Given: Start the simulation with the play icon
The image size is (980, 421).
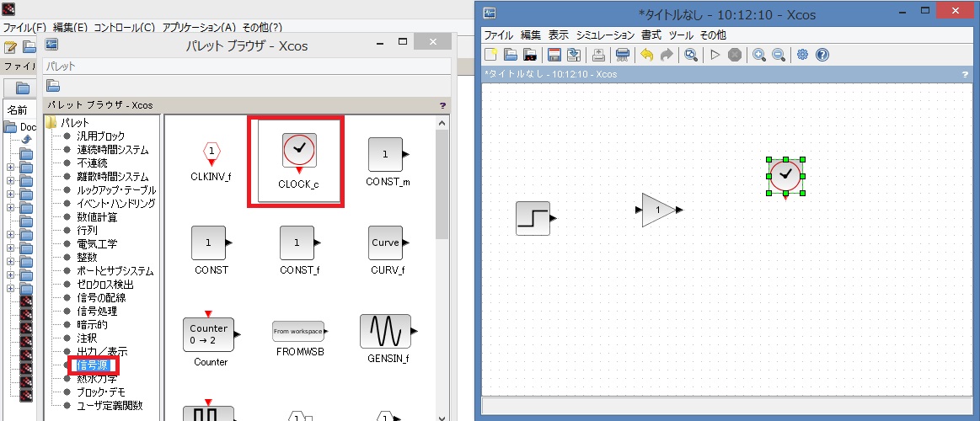Looking at the screenshot, I should (x=715, y=55).
